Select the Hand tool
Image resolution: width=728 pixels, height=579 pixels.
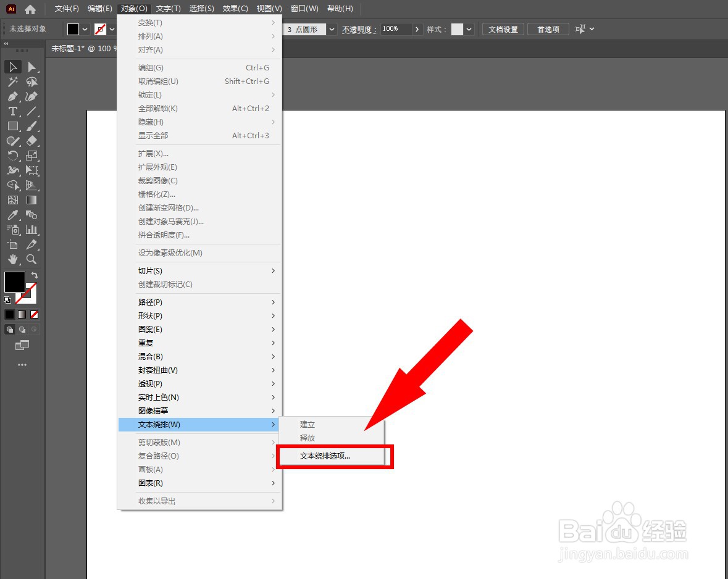(13, 259)
